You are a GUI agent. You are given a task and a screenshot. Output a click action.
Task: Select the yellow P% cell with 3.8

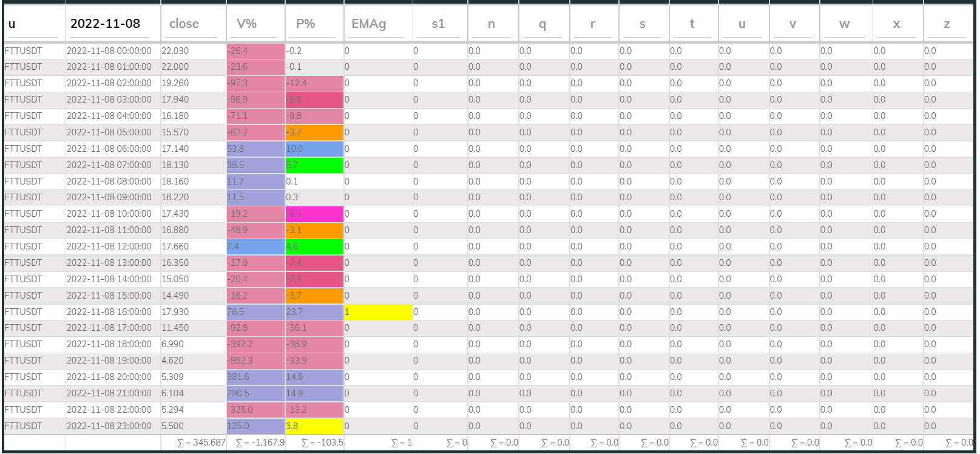[314, 426]
